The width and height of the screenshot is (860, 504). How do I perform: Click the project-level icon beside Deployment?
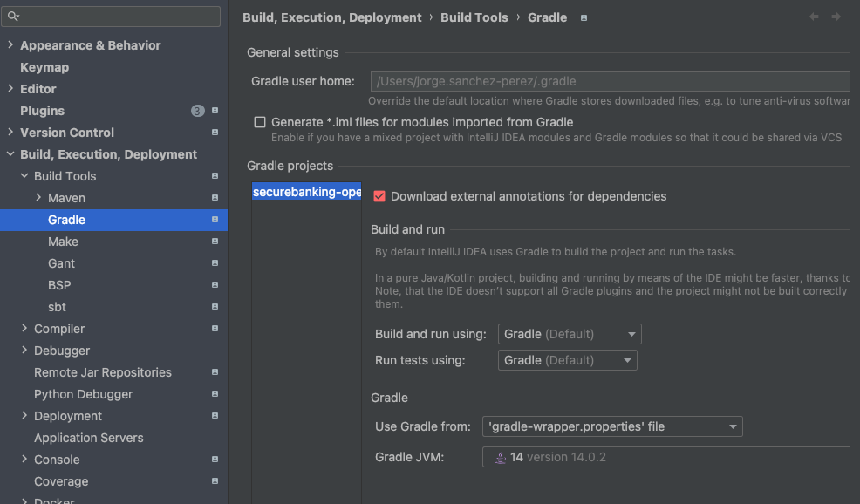[215, 416]
